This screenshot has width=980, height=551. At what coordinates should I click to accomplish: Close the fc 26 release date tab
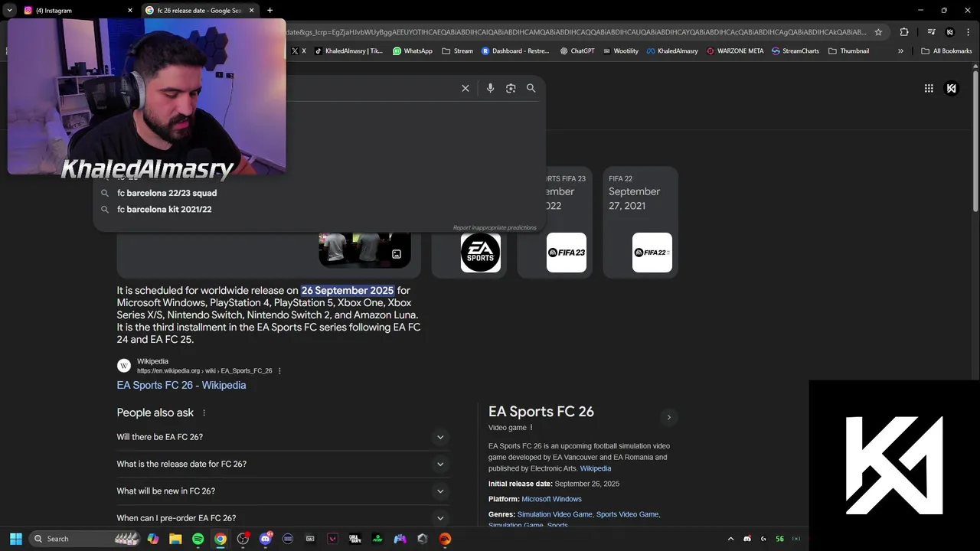pos(251,10)
